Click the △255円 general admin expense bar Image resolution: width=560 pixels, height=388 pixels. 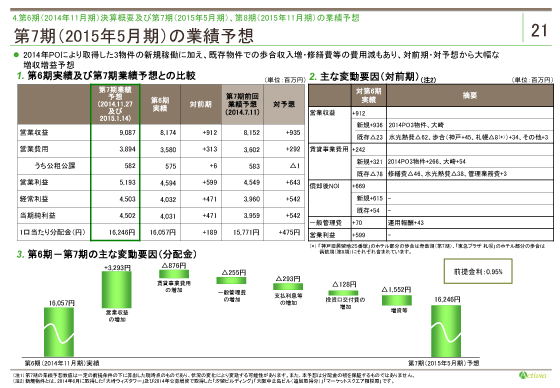[x=231, y=280]
